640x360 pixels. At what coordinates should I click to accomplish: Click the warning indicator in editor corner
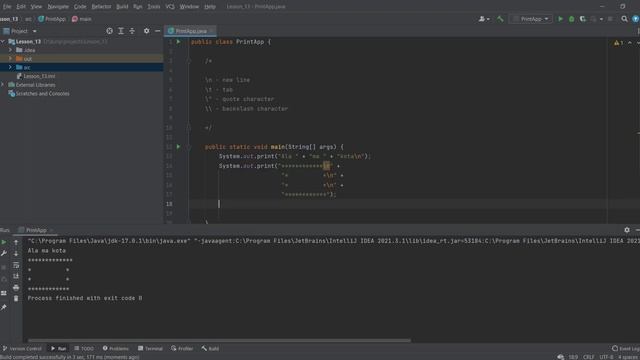click(x=618, y=42)
